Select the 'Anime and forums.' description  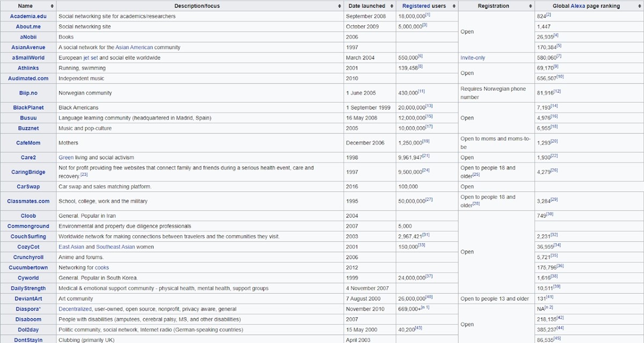(x=81, y=257)
